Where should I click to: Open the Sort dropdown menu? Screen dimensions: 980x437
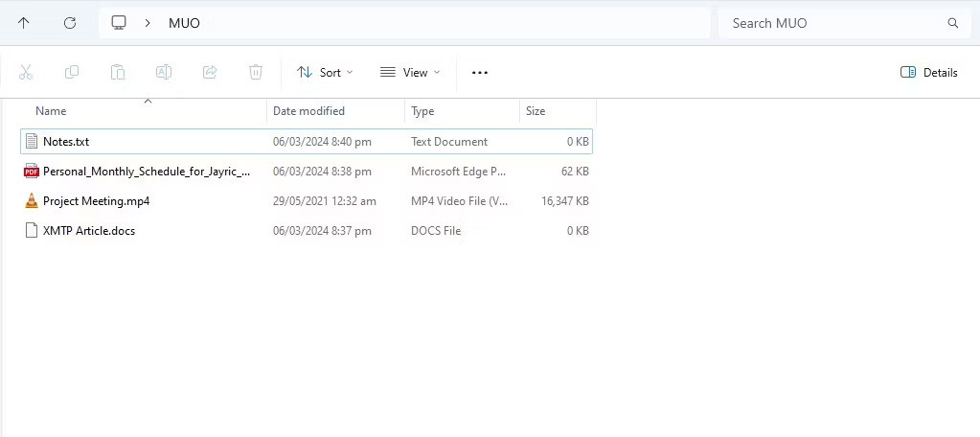[x=325, y=72]
